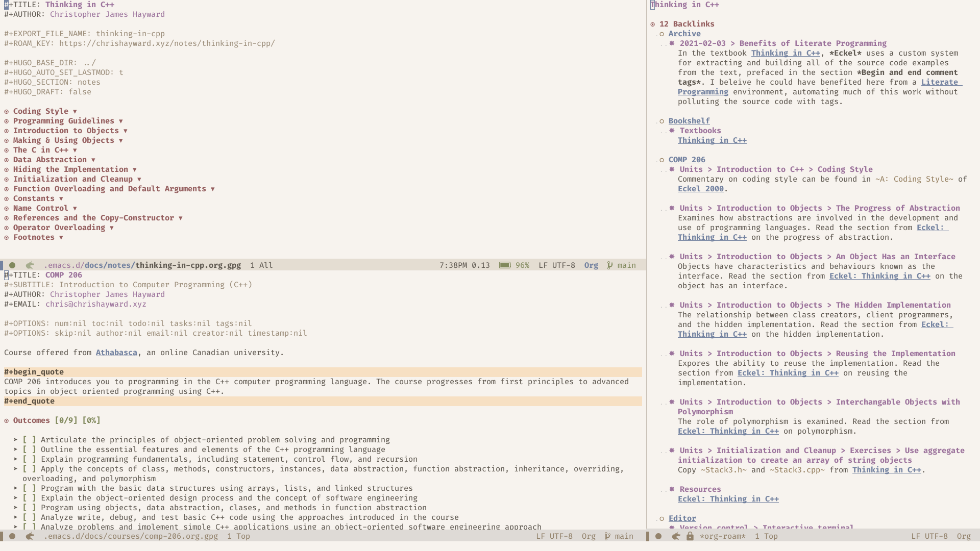Click the git branch icon showing main
The height and width of the screenshot is (551, 980).
pyautogui.click(x=609, y=264)
